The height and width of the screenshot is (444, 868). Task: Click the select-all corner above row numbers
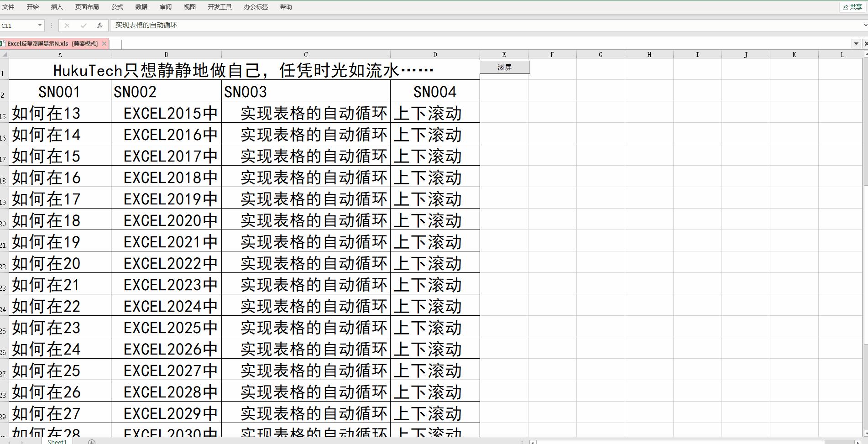pyautogui.click(x=5, y=54)
